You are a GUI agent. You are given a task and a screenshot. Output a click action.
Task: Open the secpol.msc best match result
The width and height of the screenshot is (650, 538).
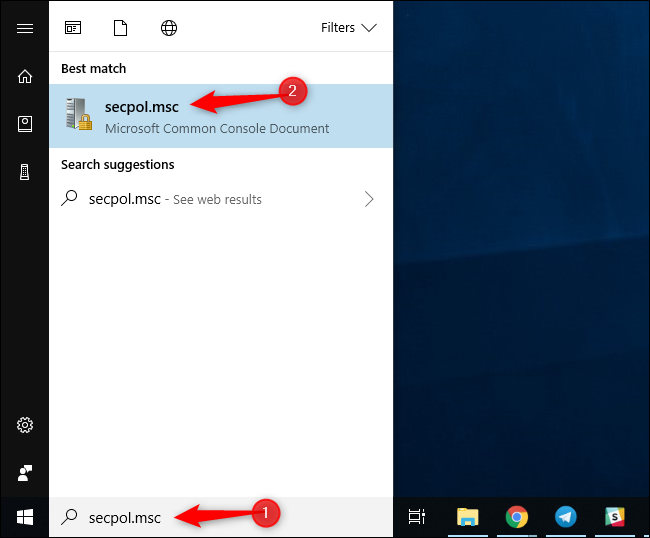tap(221, 116)
